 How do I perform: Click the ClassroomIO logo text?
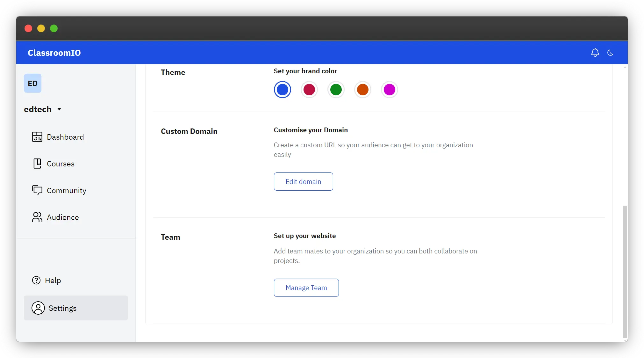54,53
